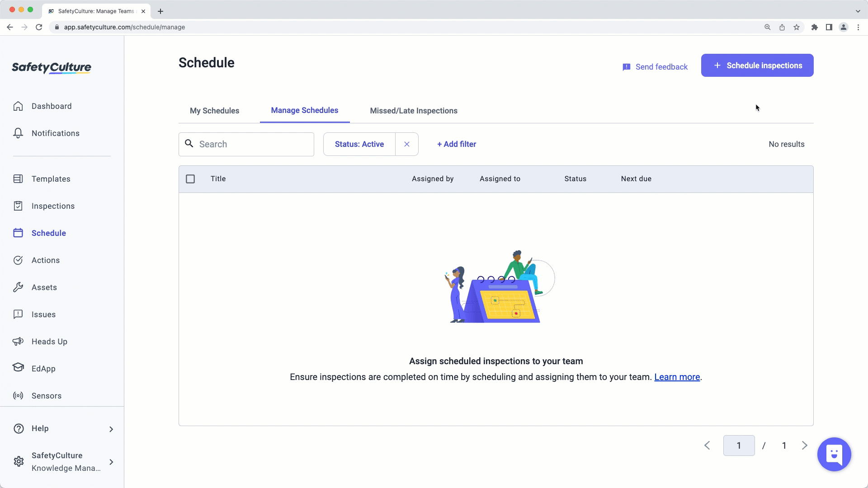This screenshot has width=868, height=488.
Task: Click the EdApp graduation cap icon
Action: (x=18, y=367)
